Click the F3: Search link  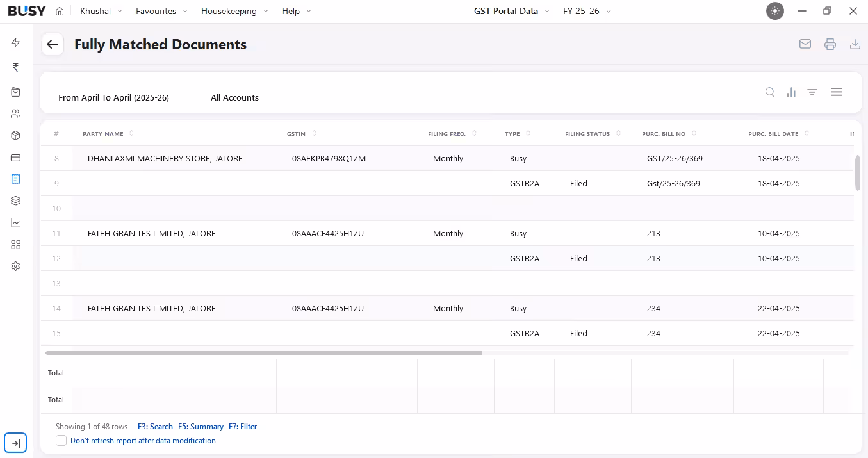point(155,427)
